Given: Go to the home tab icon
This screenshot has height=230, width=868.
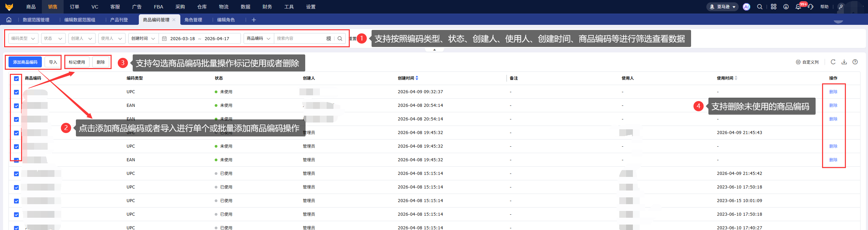Looking at the screenshot, I should (x=9, y=20).
